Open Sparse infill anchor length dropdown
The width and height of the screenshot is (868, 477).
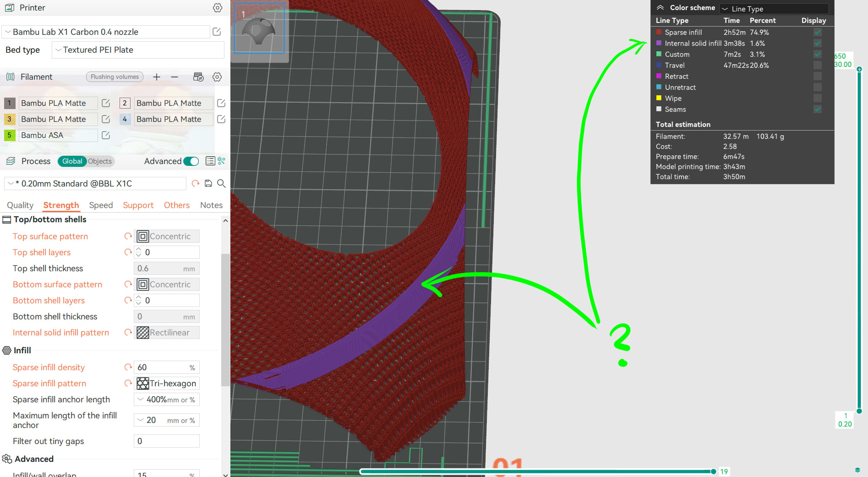pyautogui.click(x=167, y=400)
